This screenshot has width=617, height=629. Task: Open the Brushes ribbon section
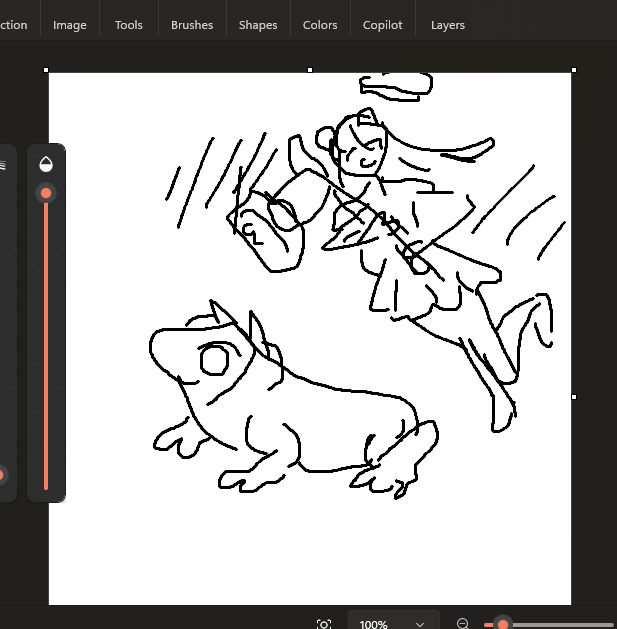coord(192,25)
